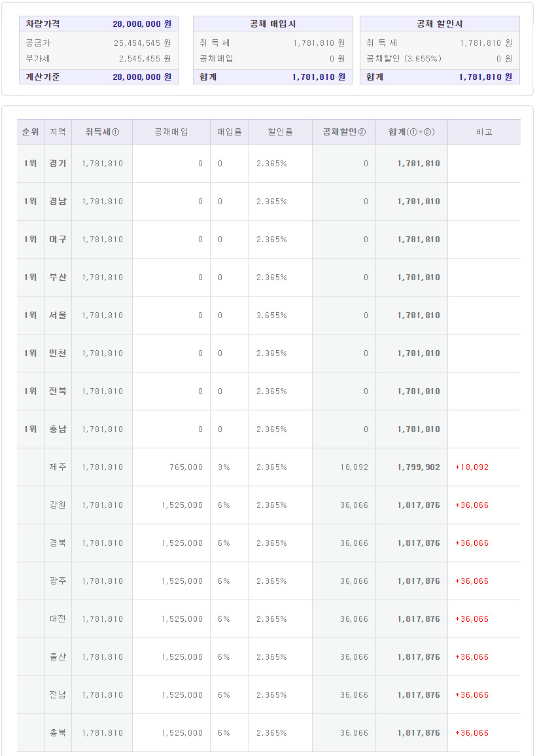
Task: Select the 대전 region cell
Action: pyautogui.click(x=58, y=619)
